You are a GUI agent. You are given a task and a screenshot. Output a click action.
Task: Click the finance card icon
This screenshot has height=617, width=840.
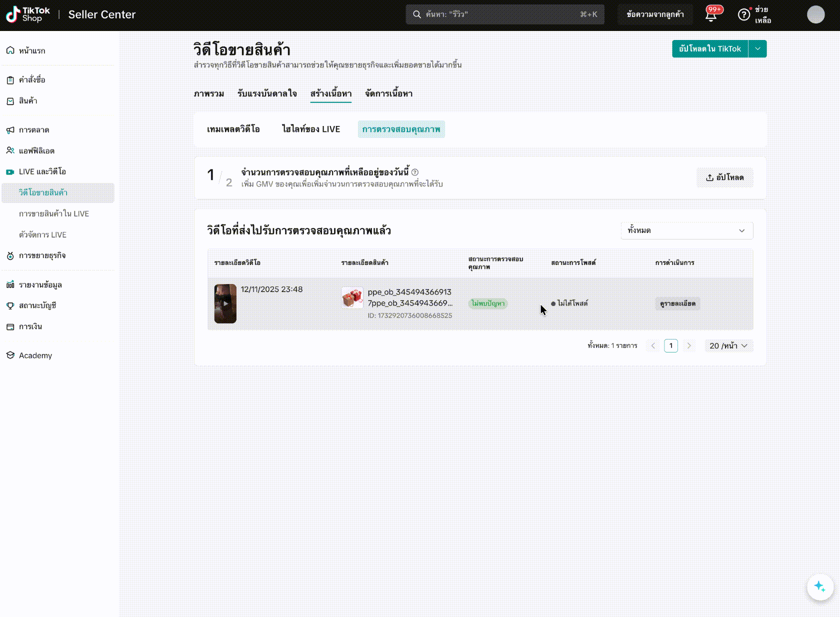pyautogui.click(x=10, y=327)
